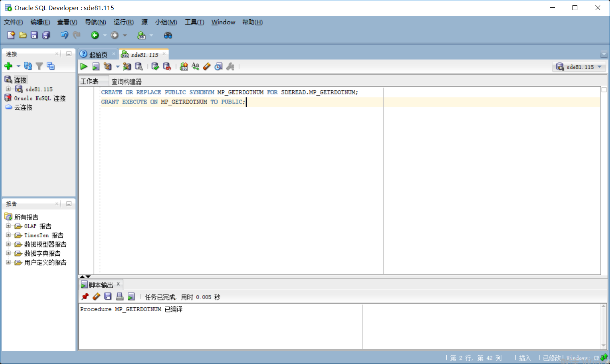
Task: Add a new connection with the green plus
Action: tap(8, 66)
